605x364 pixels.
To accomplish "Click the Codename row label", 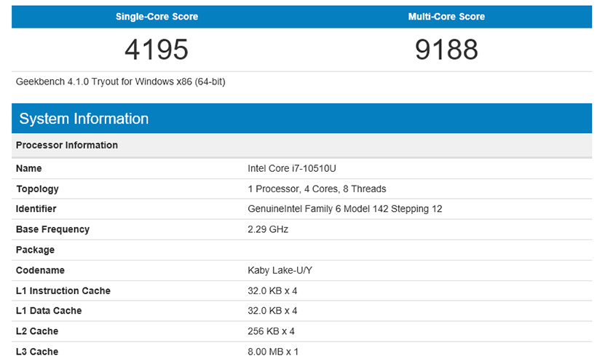I will (x=40, y=270).
